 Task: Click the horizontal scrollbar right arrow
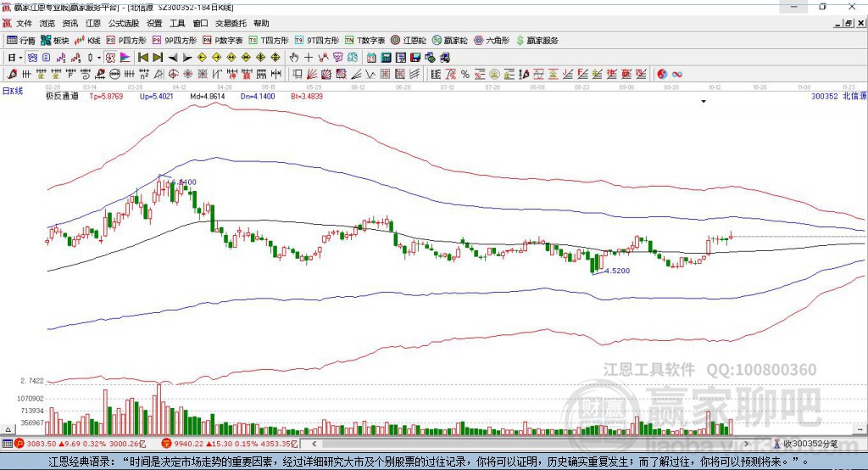point(746,444)
